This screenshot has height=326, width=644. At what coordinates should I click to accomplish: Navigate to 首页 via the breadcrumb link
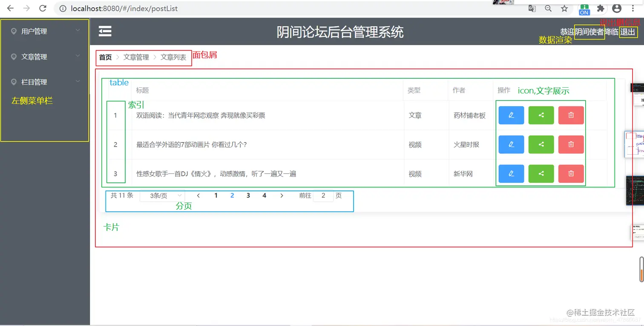tap(105, 57)
